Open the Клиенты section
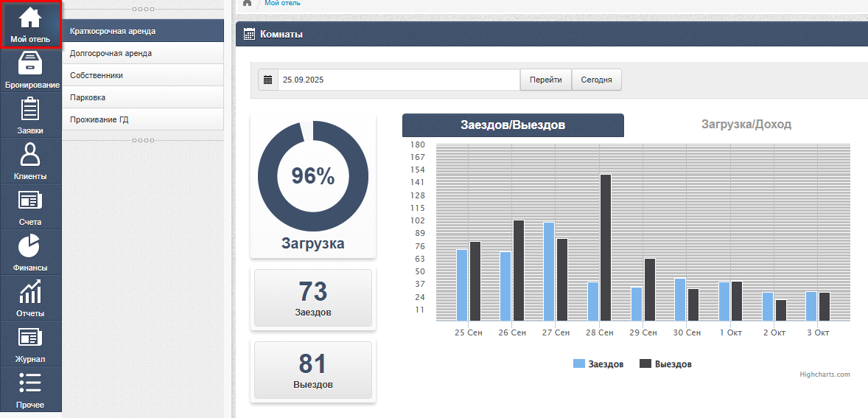 click(30, 155)
